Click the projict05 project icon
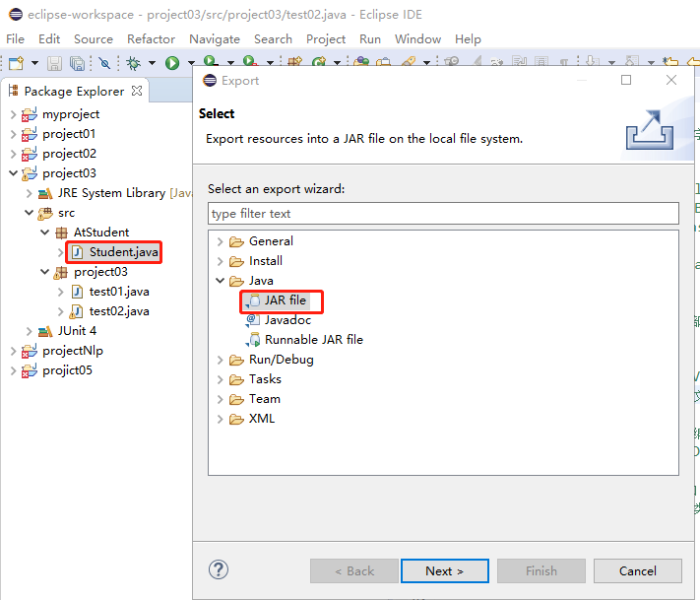 (x=30, y=370)
